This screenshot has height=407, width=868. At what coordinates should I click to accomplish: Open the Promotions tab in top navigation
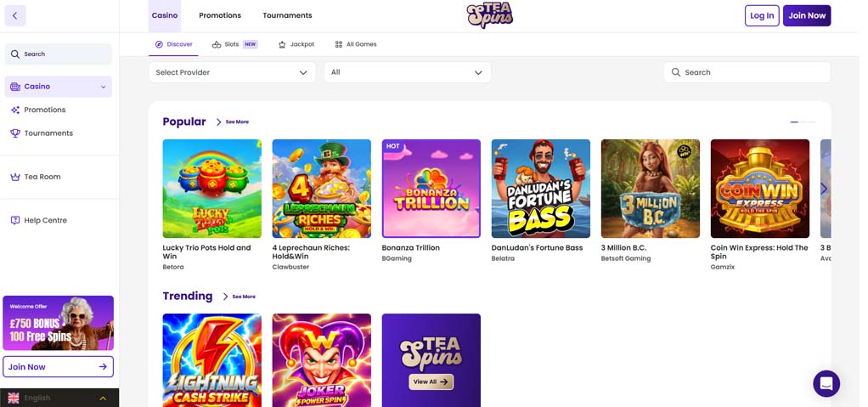click(220, 15)
